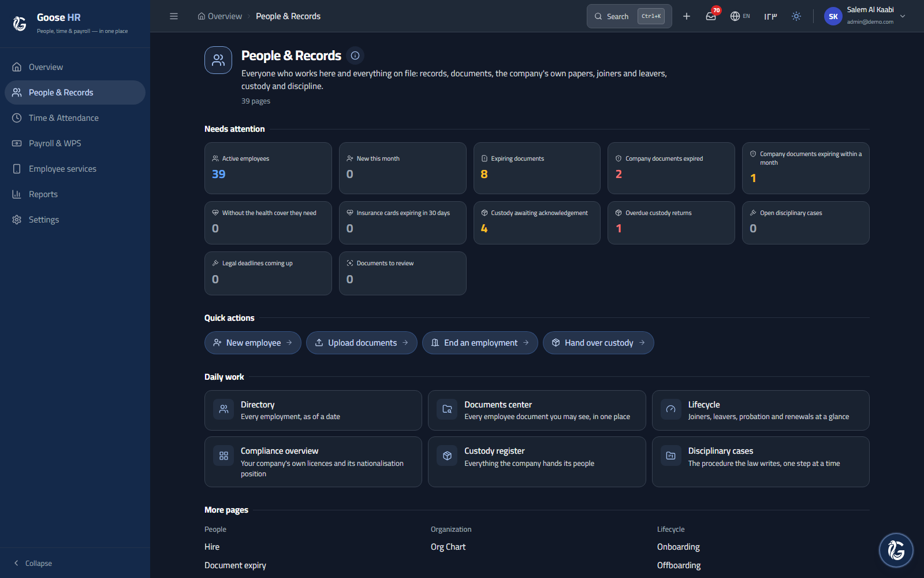Viewport: 924px width, 578px height.
Task: Click the Hand over custody quick action
Action: pyautogui.click(x=598, y=343)
